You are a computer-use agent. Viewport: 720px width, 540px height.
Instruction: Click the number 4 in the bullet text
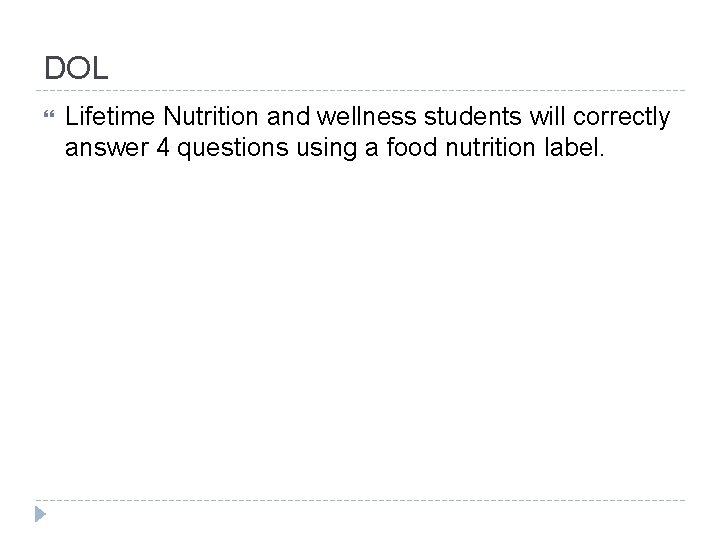162,150
